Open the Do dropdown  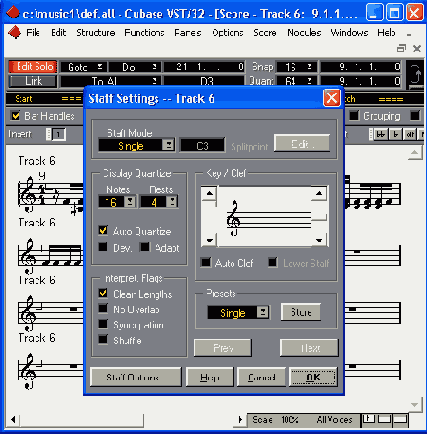tap(135, 67)
